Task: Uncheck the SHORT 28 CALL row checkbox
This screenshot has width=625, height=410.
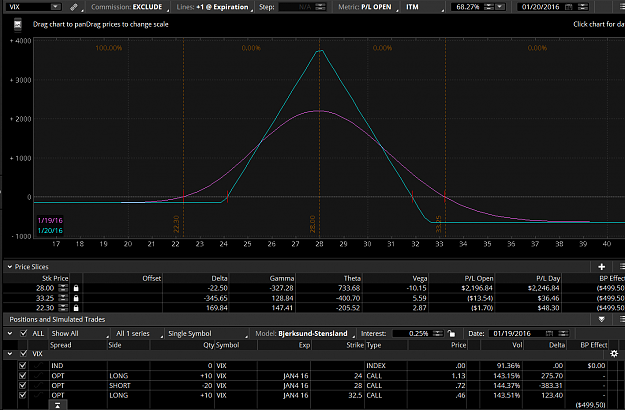Action: 23,386
